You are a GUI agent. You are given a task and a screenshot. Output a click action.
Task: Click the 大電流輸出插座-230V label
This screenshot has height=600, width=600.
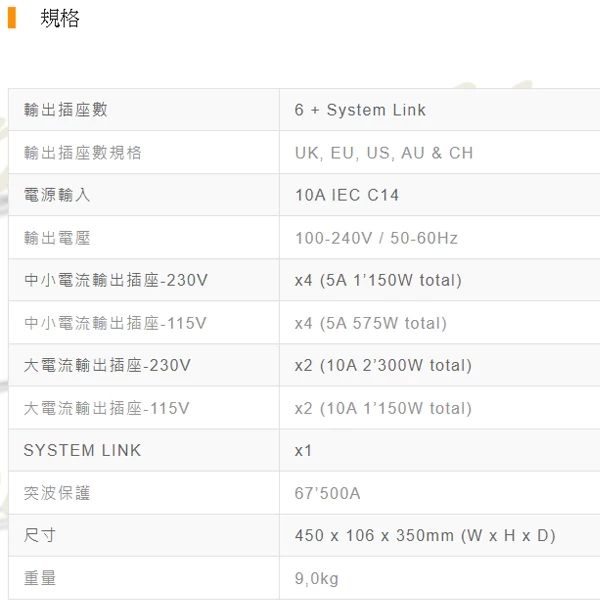click(107, 365)
